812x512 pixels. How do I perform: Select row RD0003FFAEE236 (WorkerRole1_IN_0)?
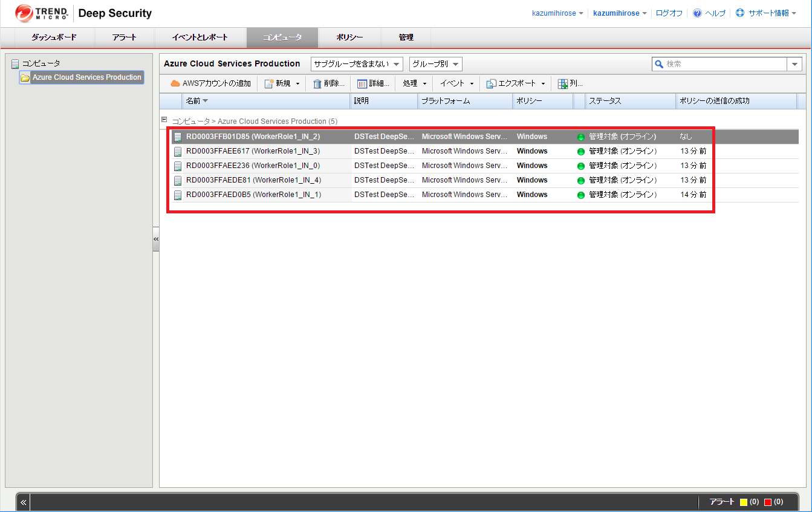point(485,166)
